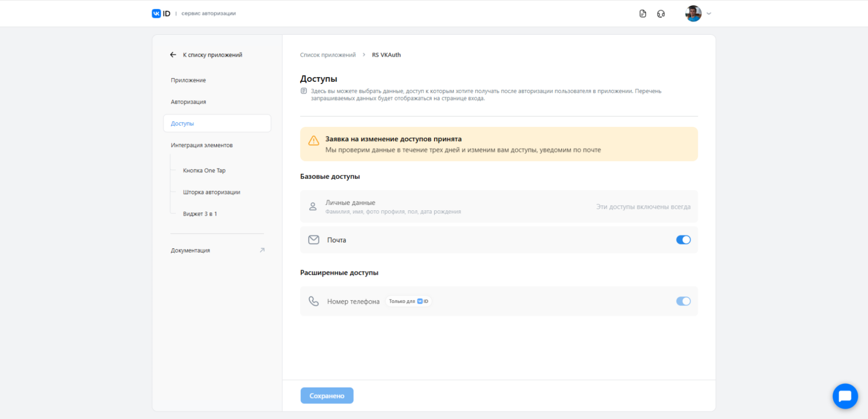Click the envelope icon beside Почта
Viewport: 868px width, 419px height.
pos(314,240)
